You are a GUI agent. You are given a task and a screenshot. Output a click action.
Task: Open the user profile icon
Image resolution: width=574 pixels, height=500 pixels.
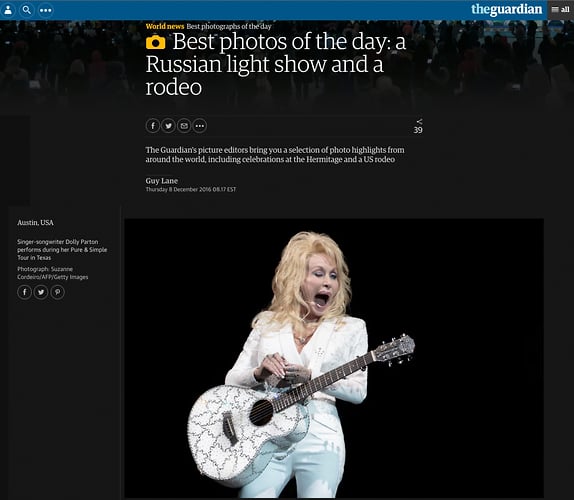pyautogui.click(x=8, y=10)
